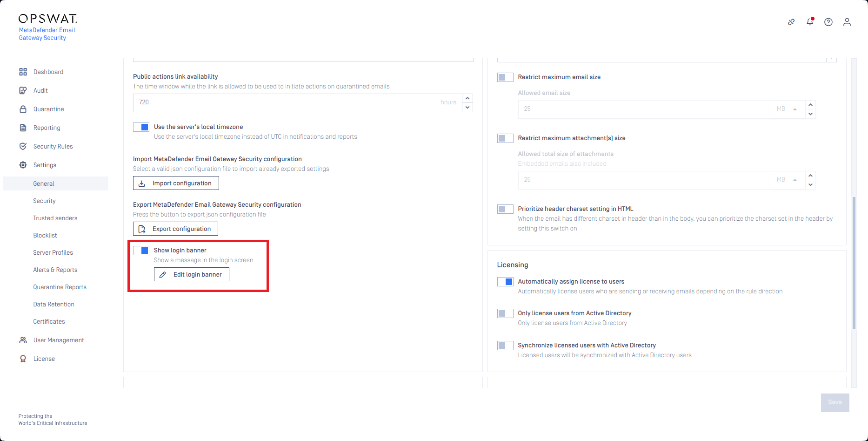Image resolution: width=868 pixels, height=441 pixels.
Task: Decrease public actions link hours value
Action: pos(467,108)
